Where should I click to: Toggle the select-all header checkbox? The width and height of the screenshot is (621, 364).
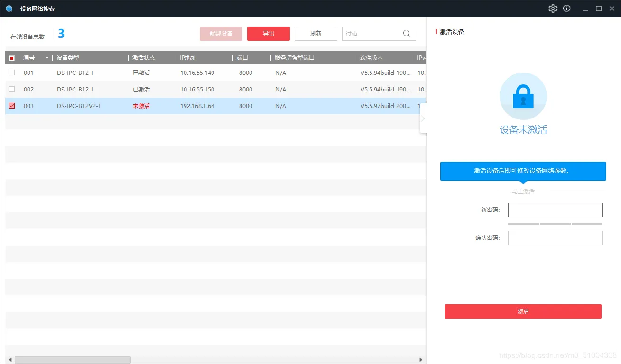click(12, 58)
